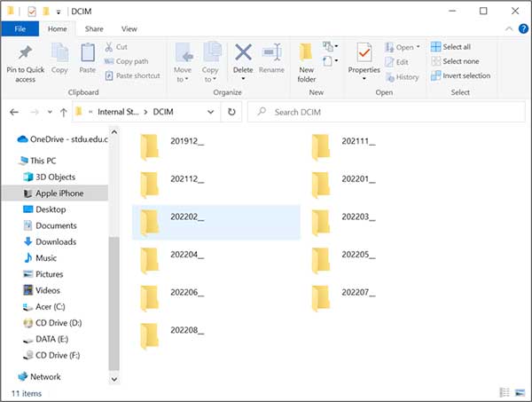
Task: Click the Delete X icon
Action: (x=243, y=52)
